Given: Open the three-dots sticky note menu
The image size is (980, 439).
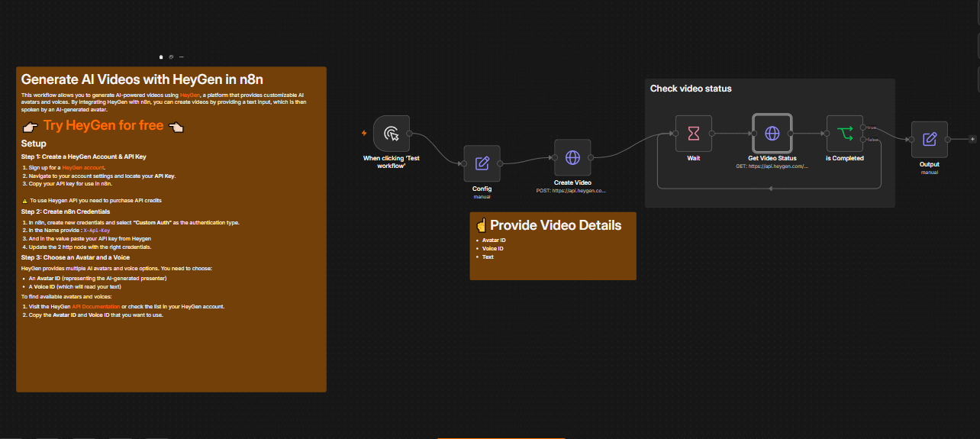Looking at the screenshot, I should click(181, 56).
